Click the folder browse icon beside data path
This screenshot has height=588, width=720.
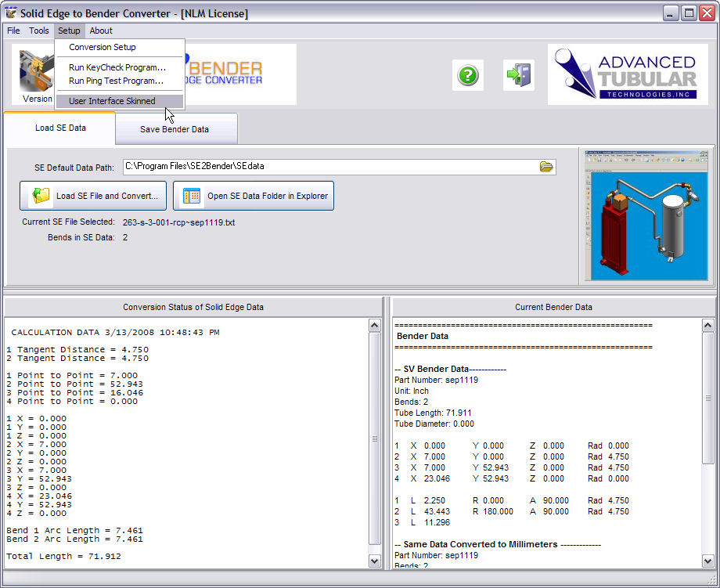click(x=546, y=167)
